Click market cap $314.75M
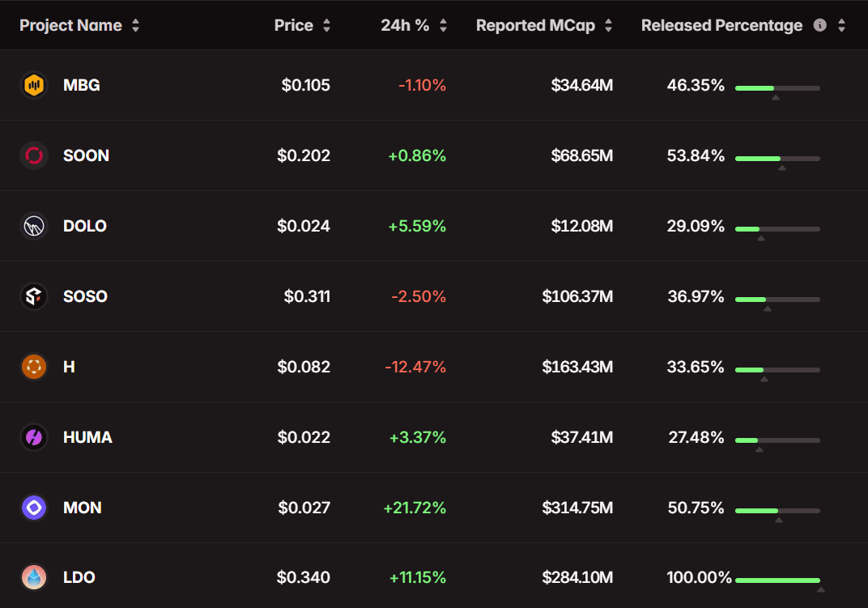This screenshot has width=868, height=608. tap(577, 508)
